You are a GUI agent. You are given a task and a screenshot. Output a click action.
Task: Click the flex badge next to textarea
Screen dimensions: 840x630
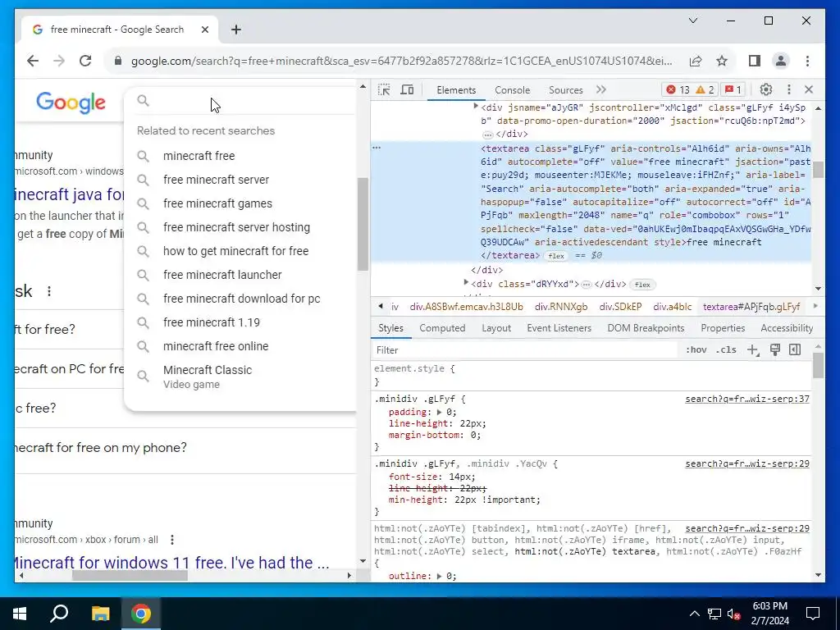coord(556,256)
